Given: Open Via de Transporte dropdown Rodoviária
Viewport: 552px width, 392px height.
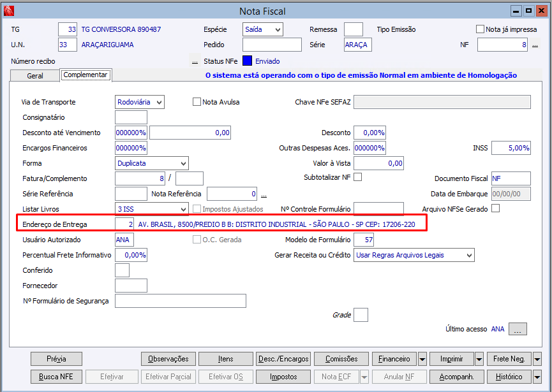Looking at the screenshot, I should coord(139,103).
